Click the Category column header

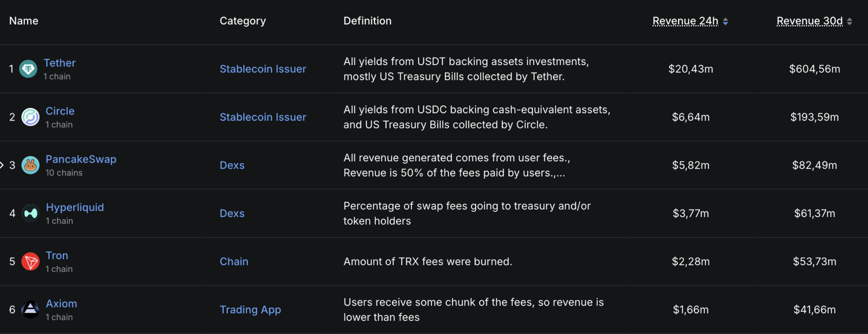click(x=243, y=21)
